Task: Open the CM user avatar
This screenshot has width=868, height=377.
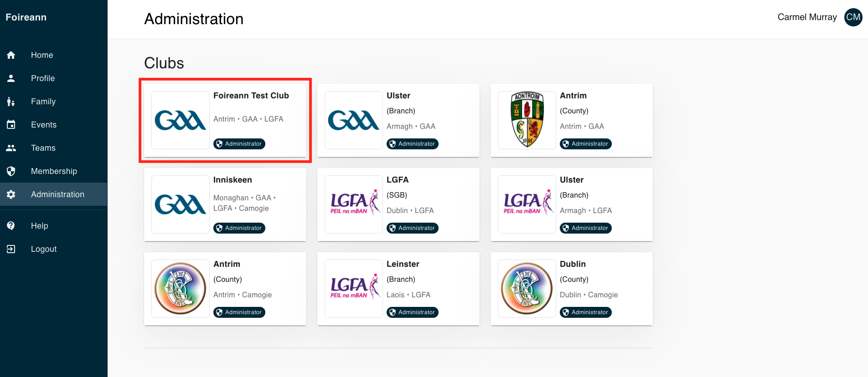Action: click(853, 17)
